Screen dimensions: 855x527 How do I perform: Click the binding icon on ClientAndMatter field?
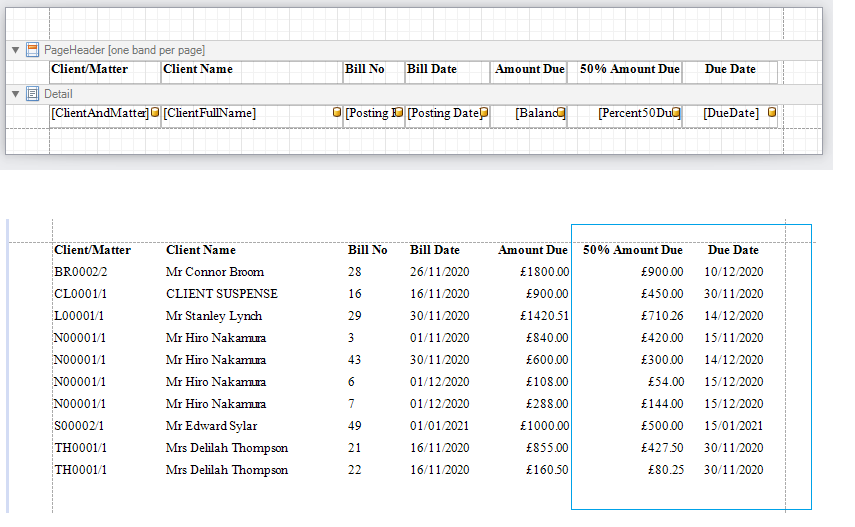pyautogui.click(x=155, y=112)
